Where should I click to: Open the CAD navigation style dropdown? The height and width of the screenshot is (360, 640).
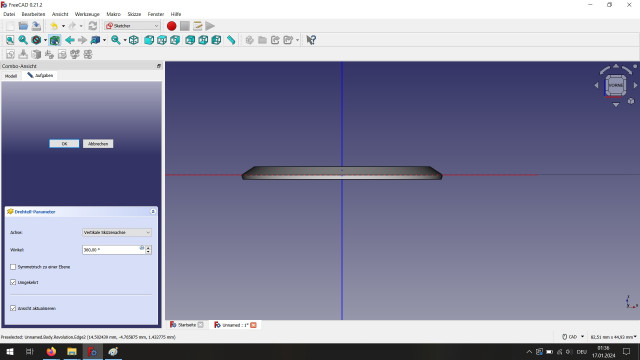click(x=573, y=337)
